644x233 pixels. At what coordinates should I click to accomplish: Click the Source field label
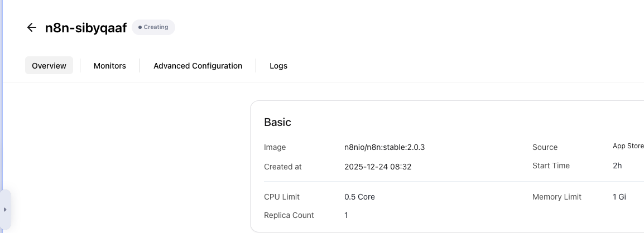pos(545,147)
